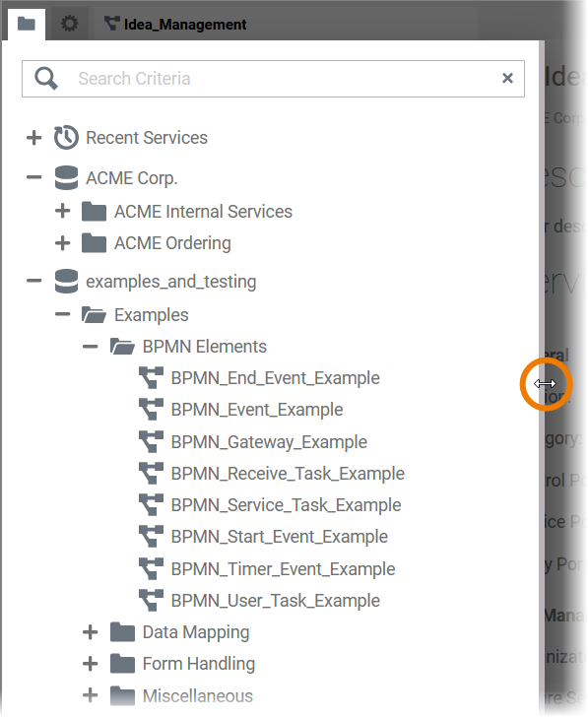This screenshot has width=588, height=717.
Task: Collapse the ACME Corp. namespace
Action: pyautogui.click(x=33, y=177)
